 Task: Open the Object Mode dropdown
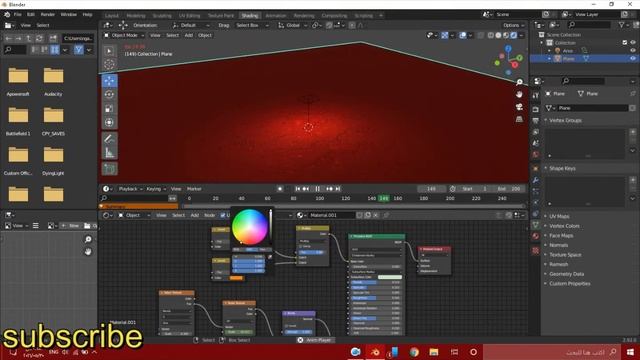(x=124, y=36)
